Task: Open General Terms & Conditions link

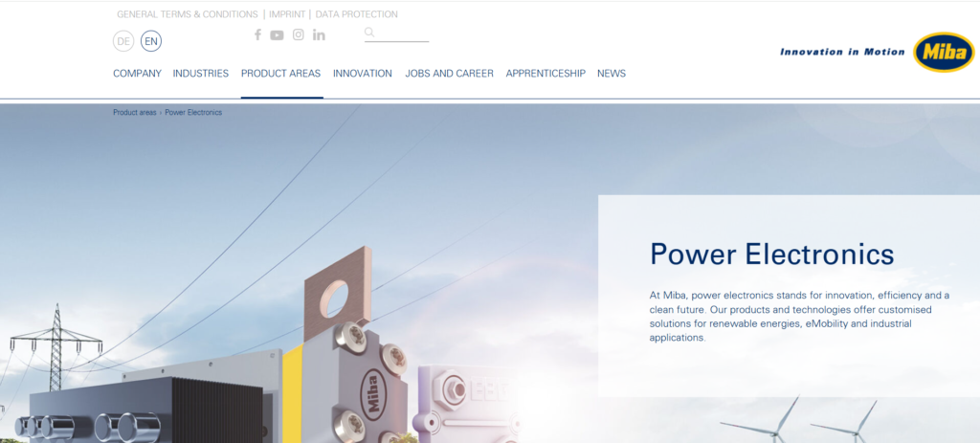Action: coord(187,14)
